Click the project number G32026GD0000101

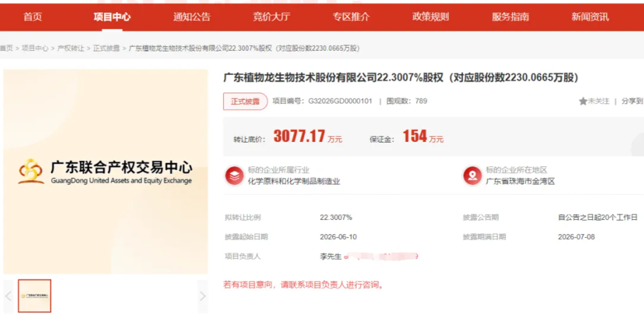[340, 101]
